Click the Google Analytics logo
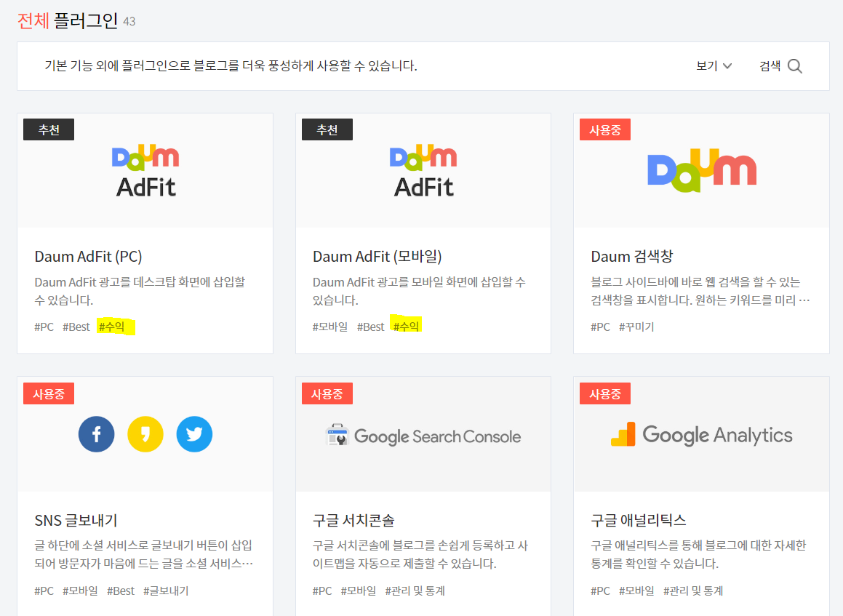Image resolution: width=843 pixels, height=616 pixels. pyautogui.click(x=702, y=435)
